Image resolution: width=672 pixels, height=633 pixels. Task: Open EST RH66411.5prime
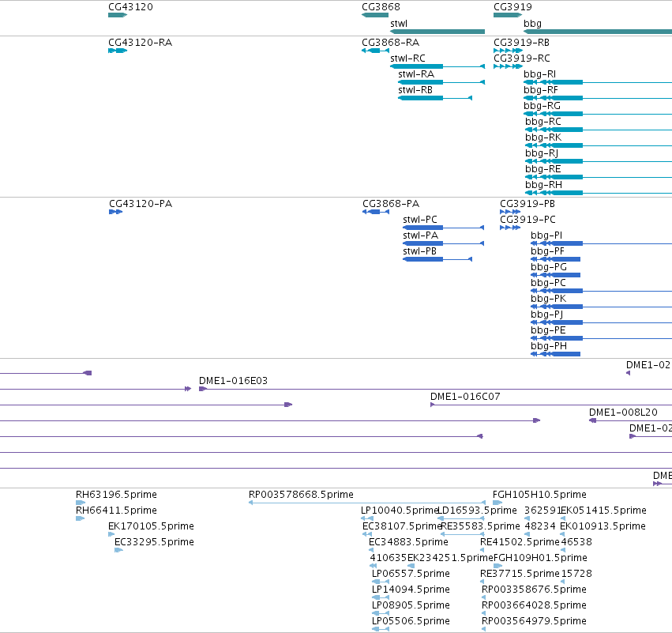pos(116,511)
